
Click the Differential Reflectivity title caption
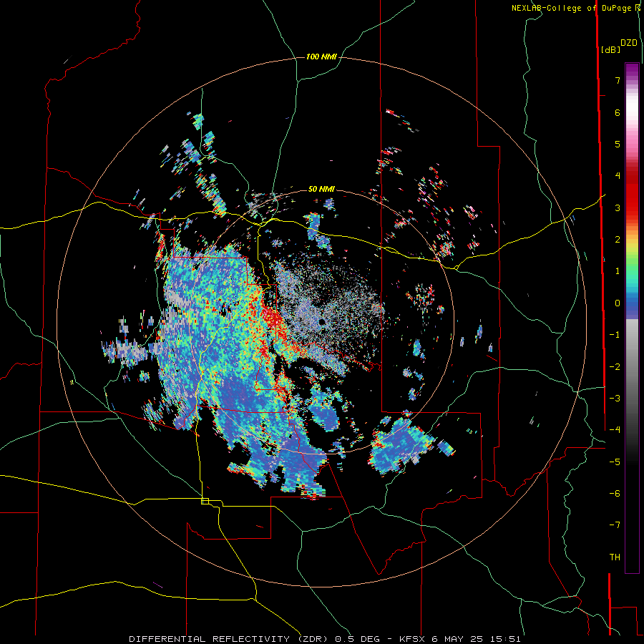click(324, 639)
